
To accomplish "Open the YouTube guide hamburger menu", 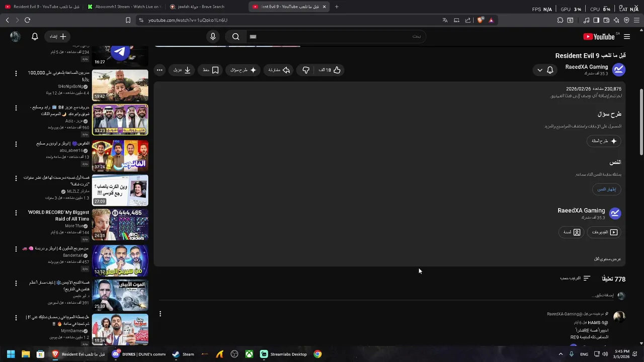I will click(627, 37).
